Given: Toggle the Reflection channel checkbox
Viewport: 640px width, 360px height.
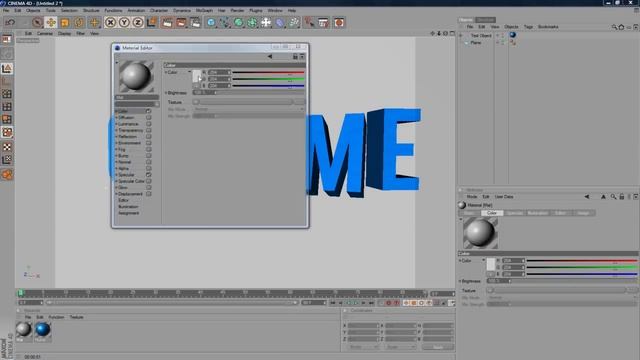Looking at the screenshot, I should point(149,136).
